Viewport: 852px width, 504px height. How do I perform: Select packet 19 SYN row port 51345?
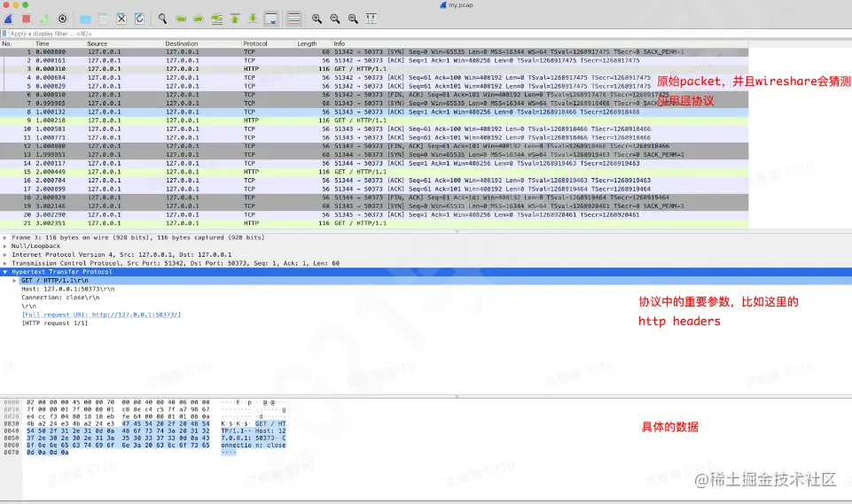[x=374, y=206]
